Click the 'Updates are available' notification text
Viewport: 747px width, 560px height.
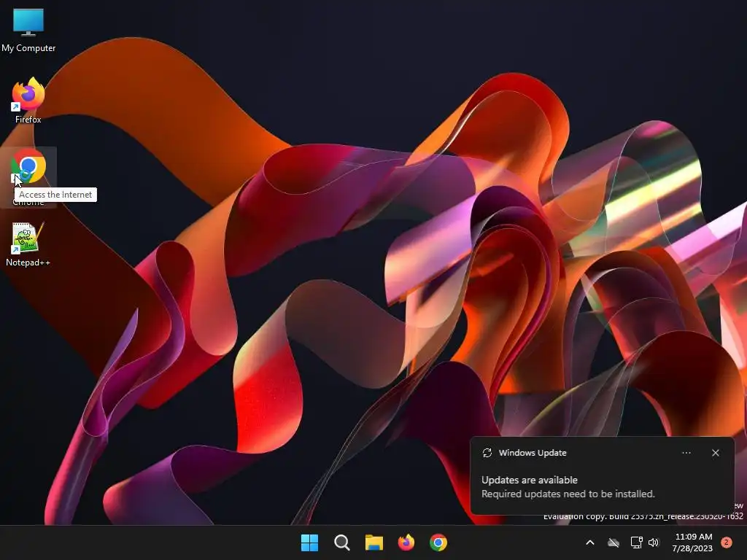click(x=530, y=480)
